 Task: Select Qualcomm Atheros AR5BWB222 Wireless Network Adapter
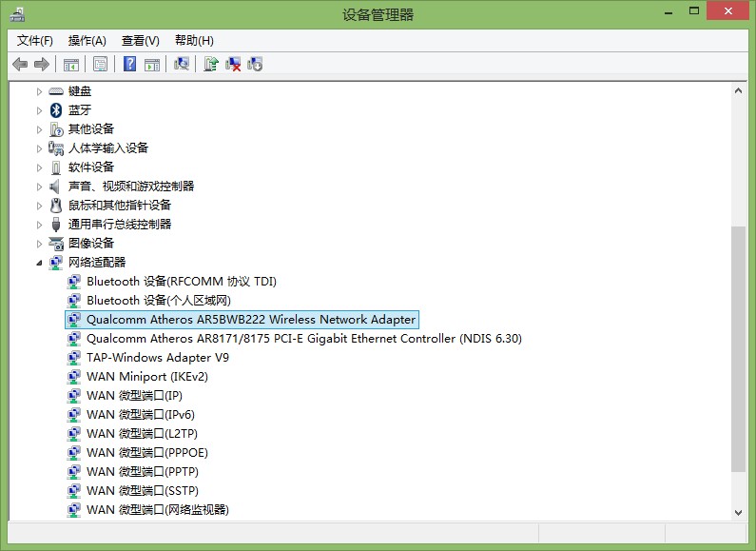[251, 320]
